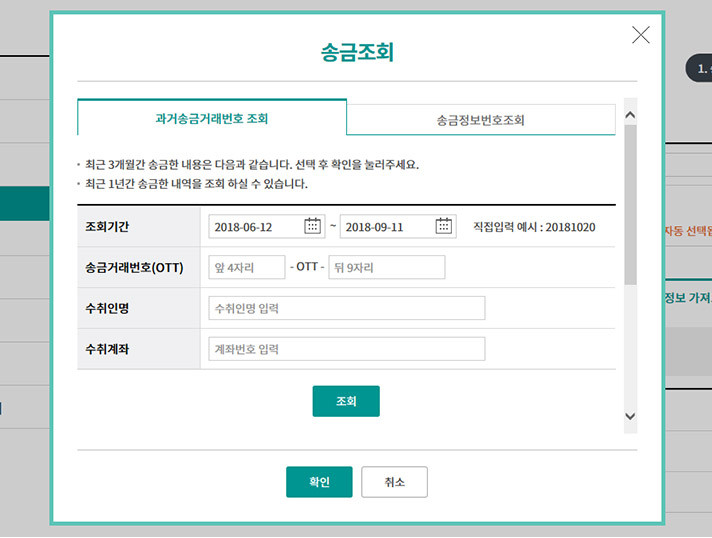The image size is (712, 538).
Task: Focus the OTT 뒤 9자리 input field
Action: pyautogui.click(x=386, y=268)
